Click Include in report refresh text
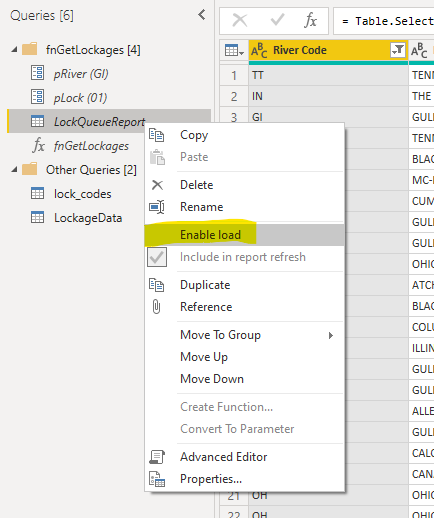This screenshot has width=434, height=518. click(x=243, y=257)
